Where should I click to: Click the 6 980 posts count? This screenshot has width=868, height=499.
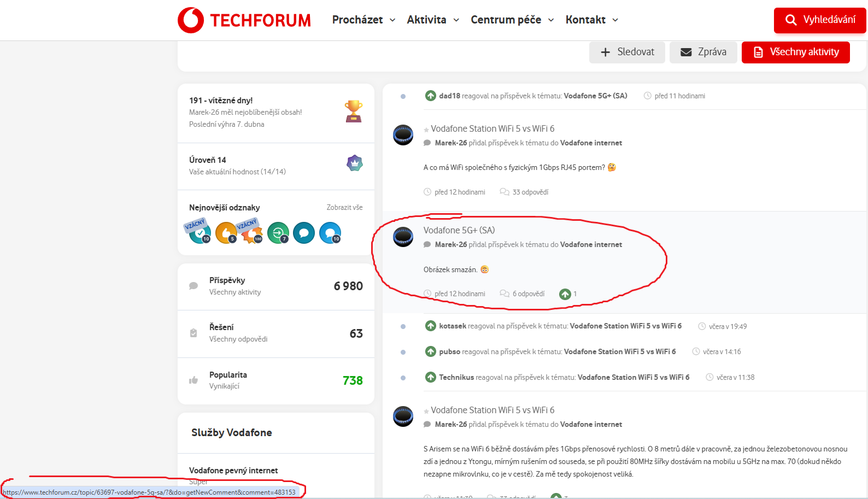click(x=348, y=286)
